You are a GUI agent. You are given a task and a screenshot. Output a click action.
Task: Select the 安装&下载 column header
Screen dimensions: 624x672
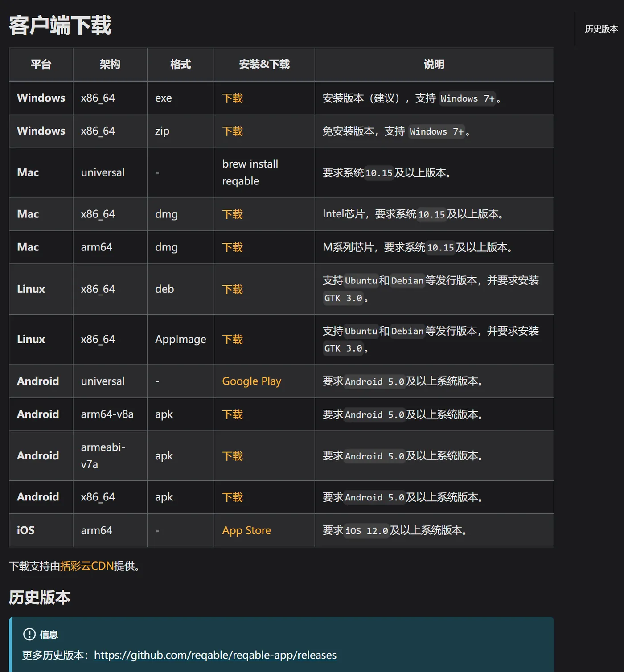264,65
